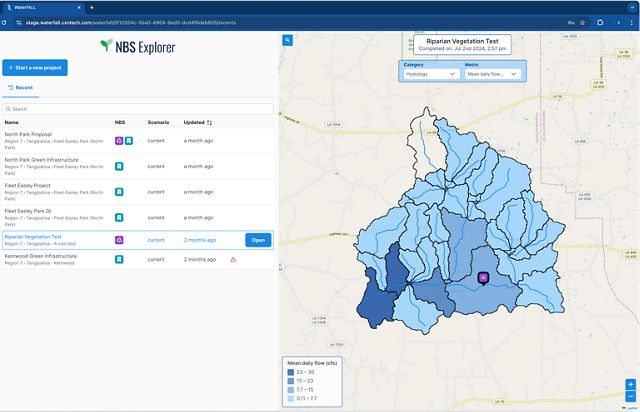Click the darkest 23 – 30 legend swatch
This screenshot has height=412, width=640.
291,372
